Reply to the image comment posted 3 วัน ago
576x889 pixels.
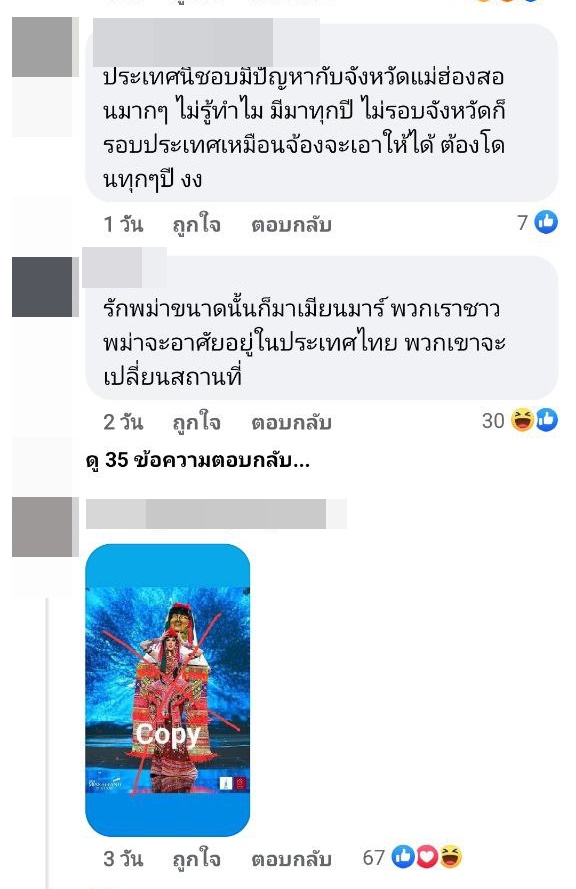(291, 859)
